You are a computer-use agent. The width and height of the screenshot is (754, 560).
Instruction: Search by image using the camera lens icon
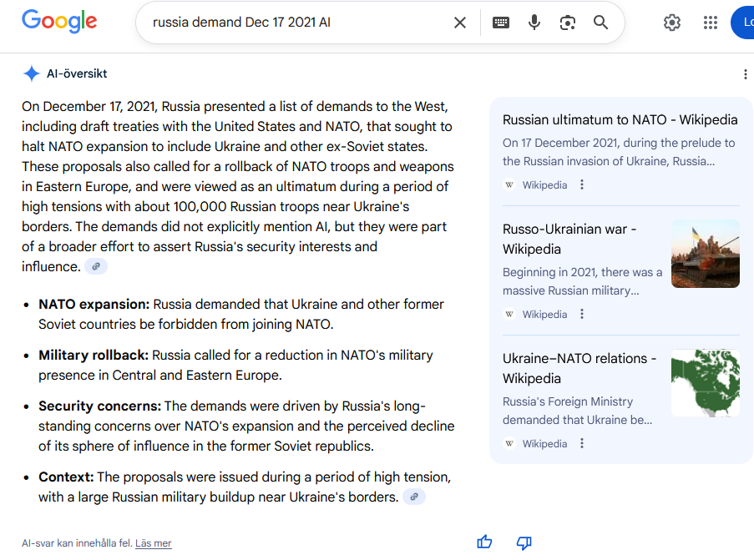pos(568,23)
